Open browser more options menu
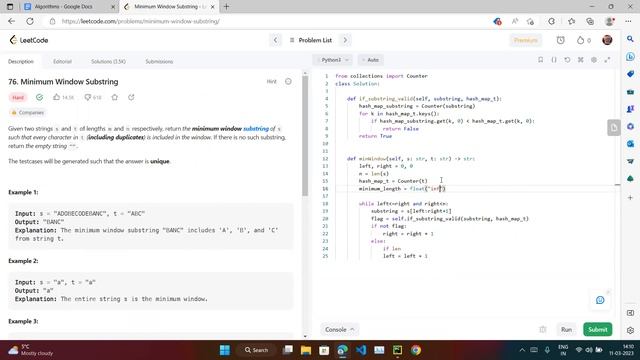Viewport: 640px width, 360px height. point(628,21)
